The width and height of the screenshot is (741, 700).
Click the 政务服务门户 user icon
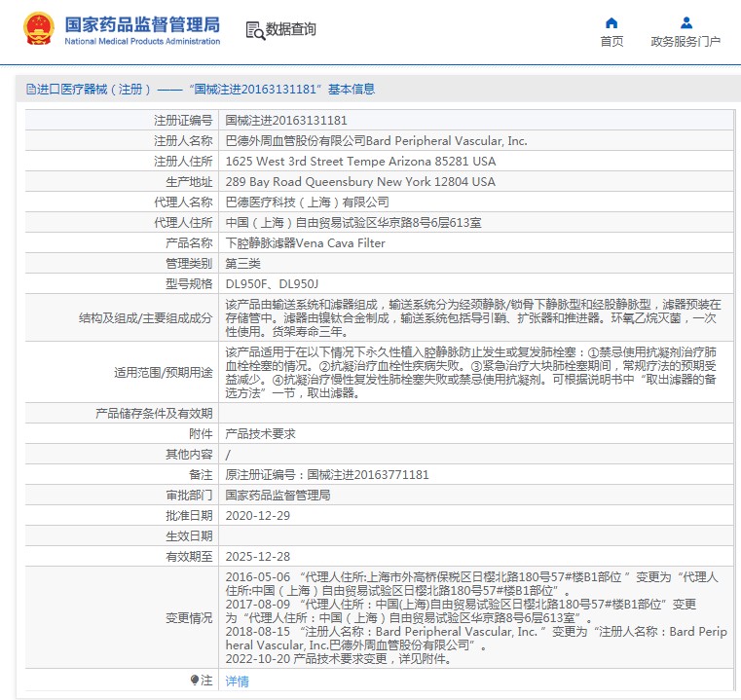pyautogui.click(x=686, y=22)
